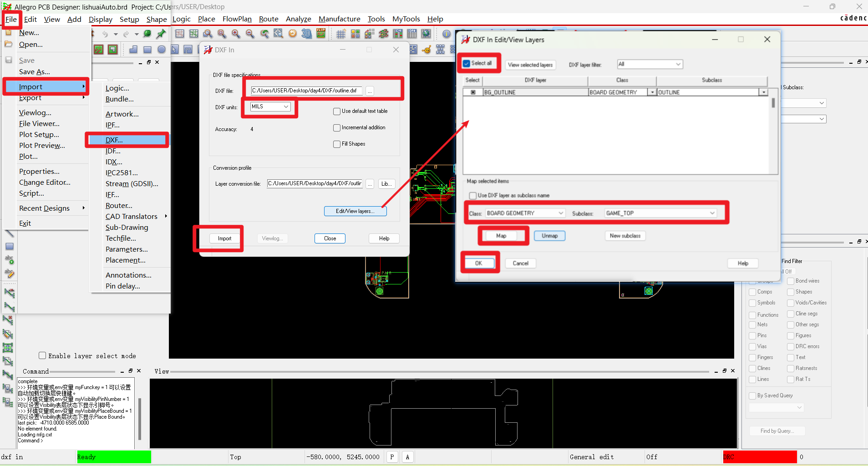
Task: Check Symbols in Find Filter
Action: pos(752,303)
